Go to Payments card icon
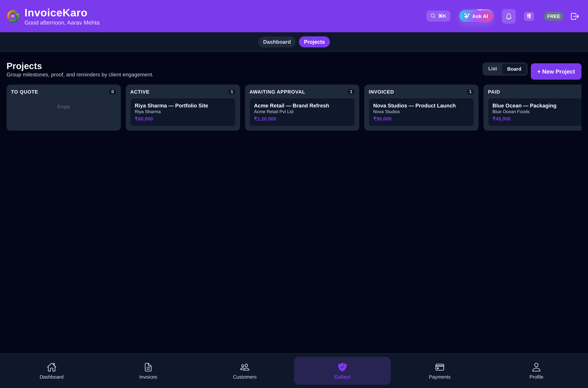The width and height of the screenshot is (588, 388). click(x=440, y=367)
